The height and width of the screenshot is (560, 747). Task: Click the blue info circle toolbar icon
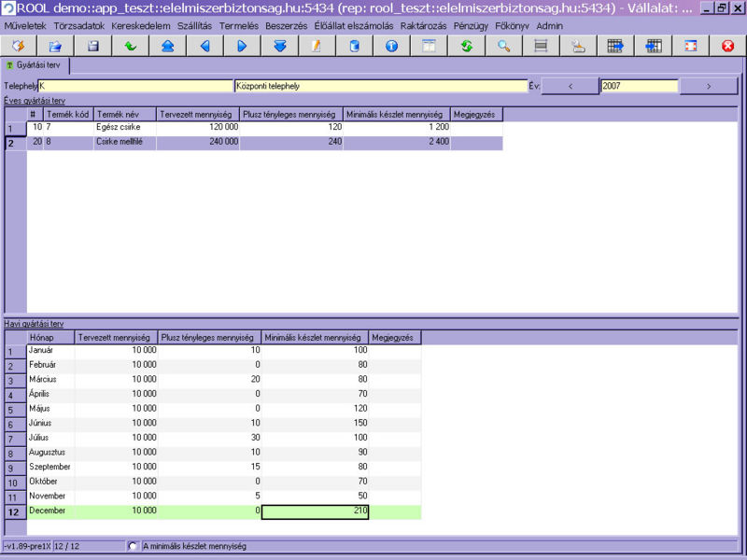(x=391, y=46)
